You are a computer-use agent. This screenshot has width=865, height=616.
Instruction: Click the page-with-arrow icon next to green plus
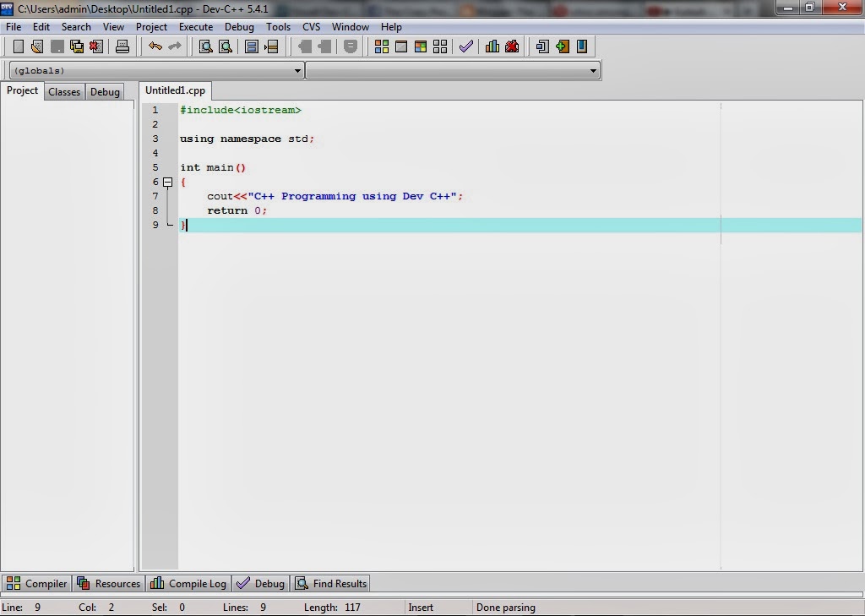point(542,47)
